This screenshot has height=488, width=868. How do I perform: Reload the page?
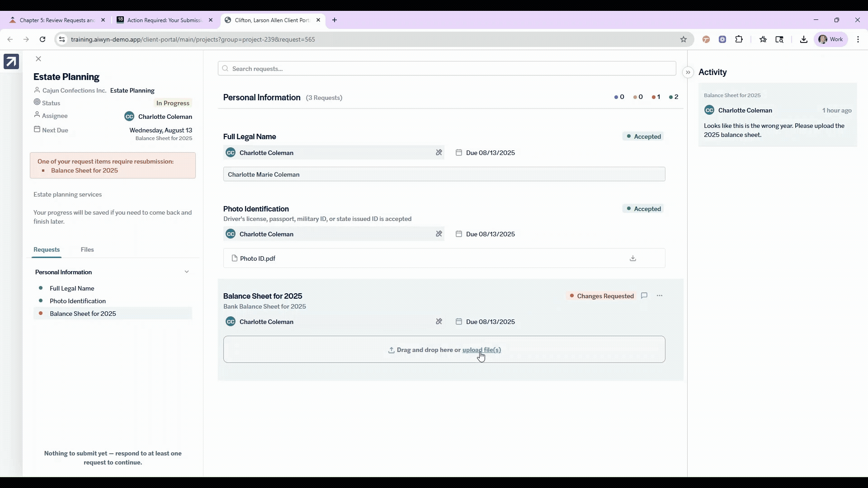tap(42, 39)
